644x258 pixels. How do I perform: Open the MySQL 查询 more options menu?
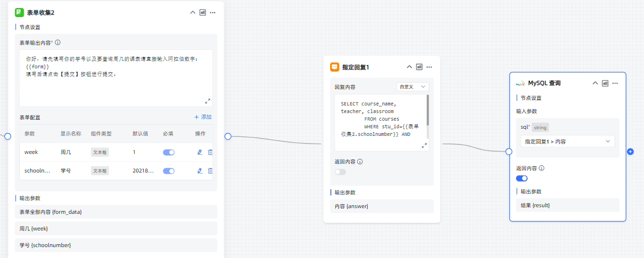(615, 83)
